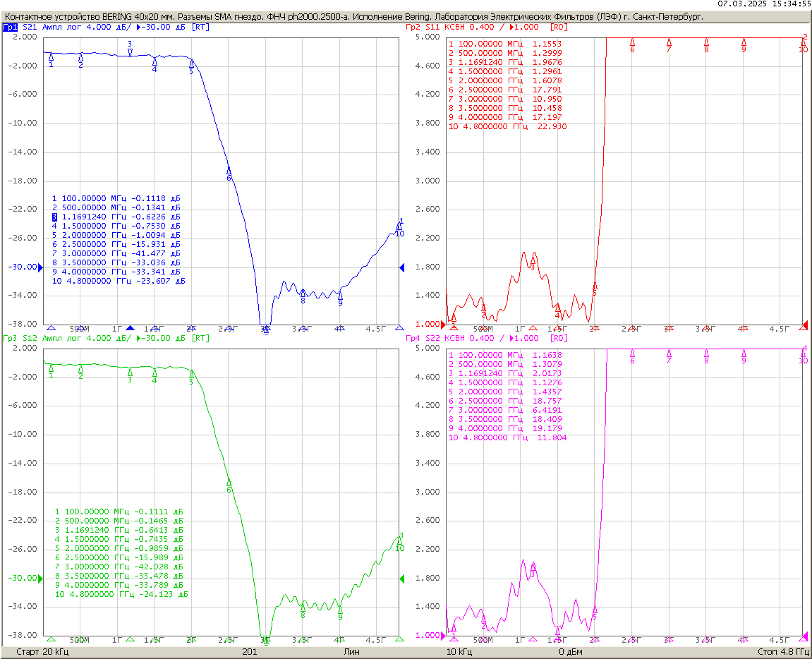Click the green reference pointer on S12 right edge
The height and width of the screenshot is (659, 812).
click(401, 579)
